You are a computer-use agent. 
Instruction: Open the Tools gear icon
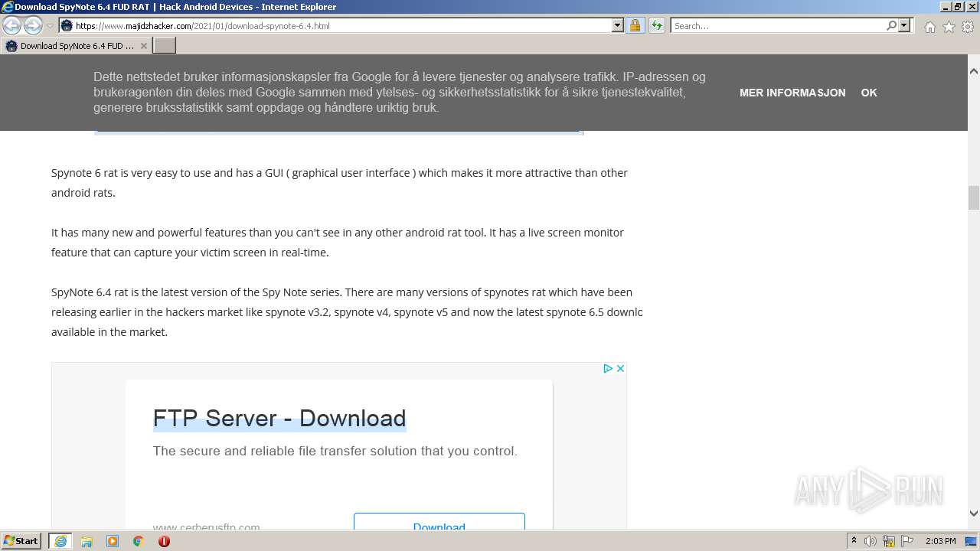pyautogui.click(x=968, y=27)
